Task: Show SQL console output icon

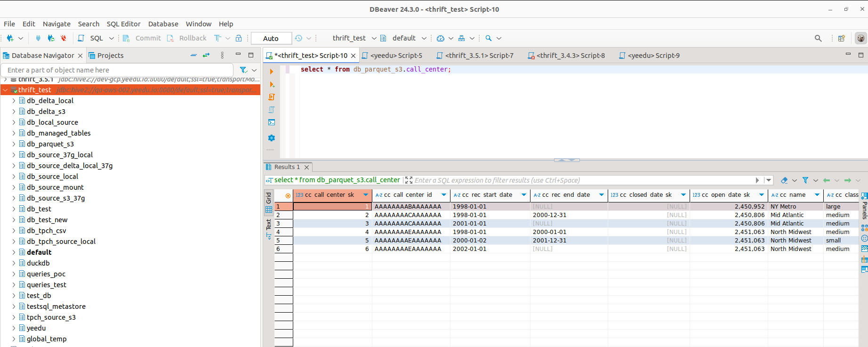Action: 272,122
